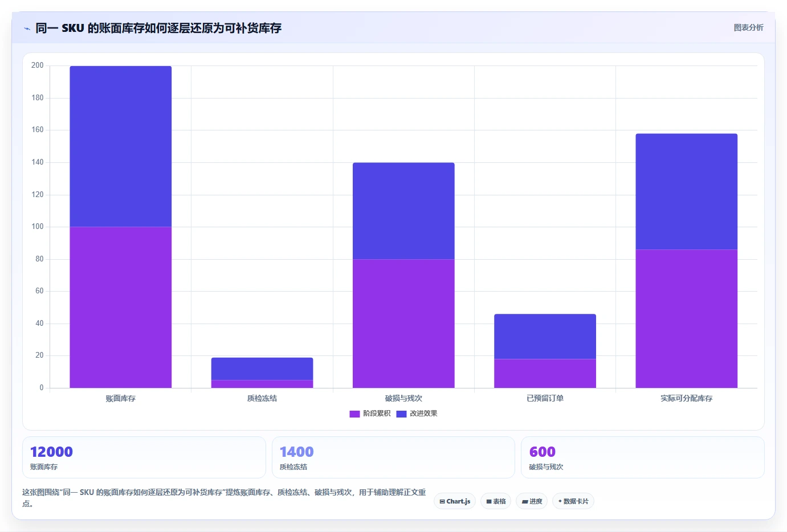The image size is (787, 532).
Task: Click the 200 y-axis tick value
Action: click(x=38, y=66)
